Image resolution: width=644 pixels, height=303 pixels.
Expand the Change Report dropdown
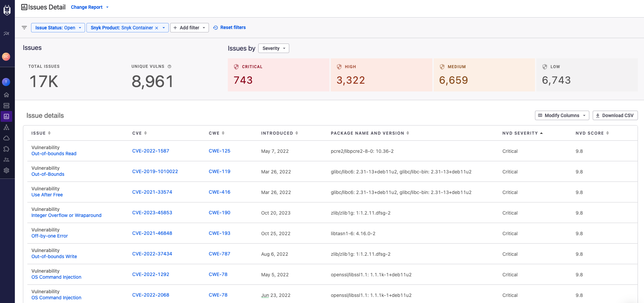tap(89, 7)
